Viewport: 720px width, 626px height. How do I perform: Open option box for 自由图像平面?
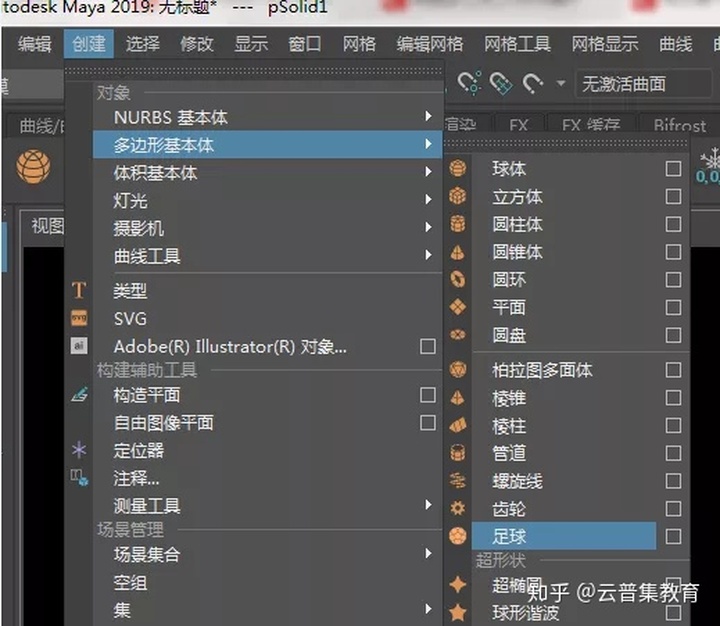click(x=428, y=423)
